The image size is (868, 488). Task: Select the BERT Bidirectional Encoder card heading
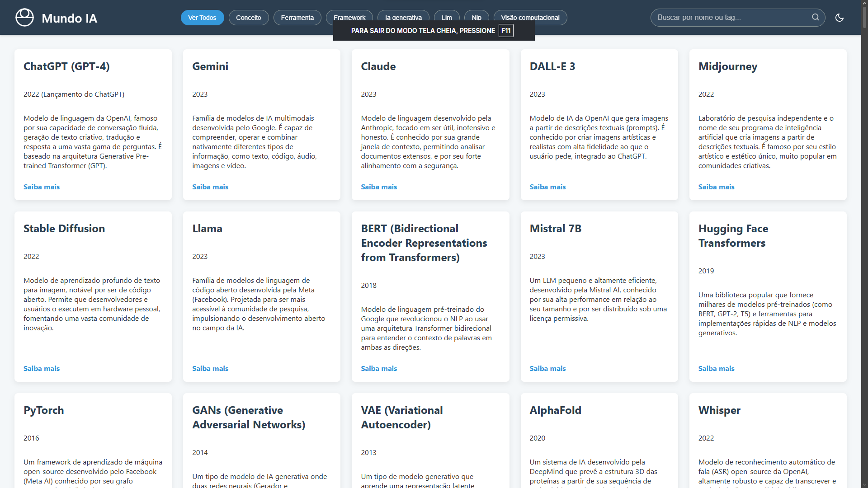pyautogui.click(x=424, y=243)
